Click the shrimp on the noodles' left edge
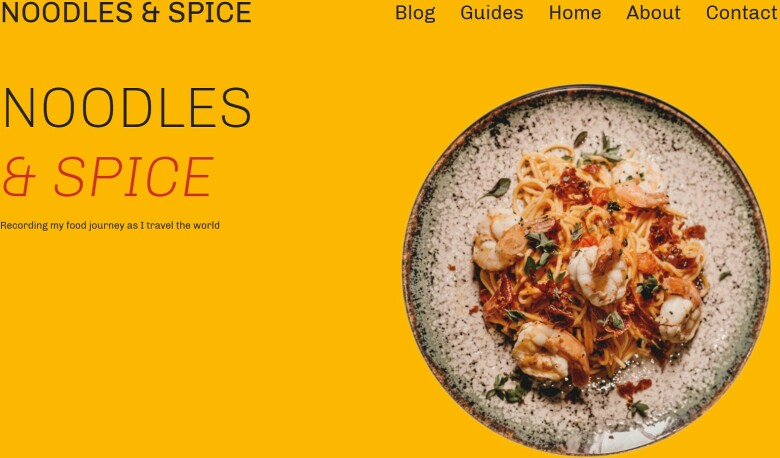780x458 pixels. 499,240
